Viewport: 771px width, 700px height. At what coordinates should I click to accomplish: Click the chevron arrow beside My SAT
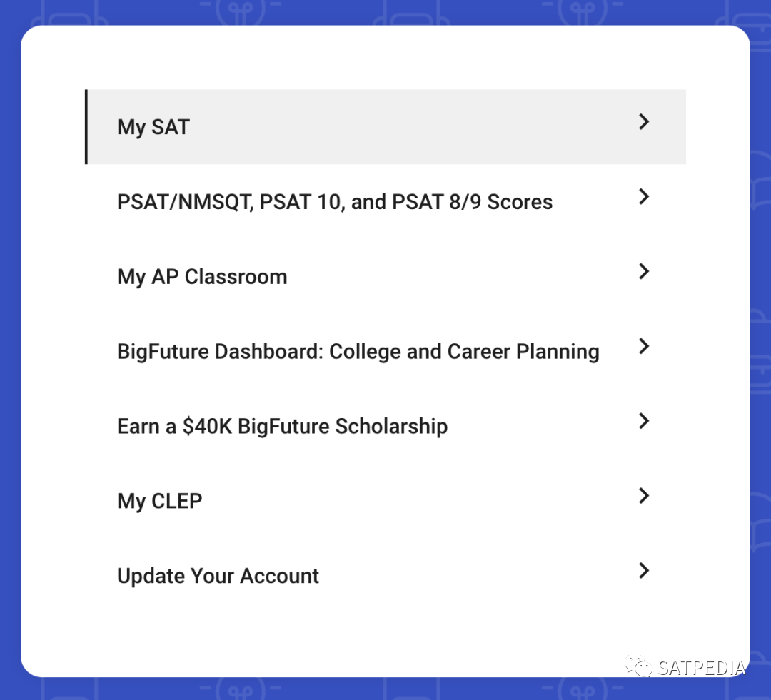(x=644, y=122)
